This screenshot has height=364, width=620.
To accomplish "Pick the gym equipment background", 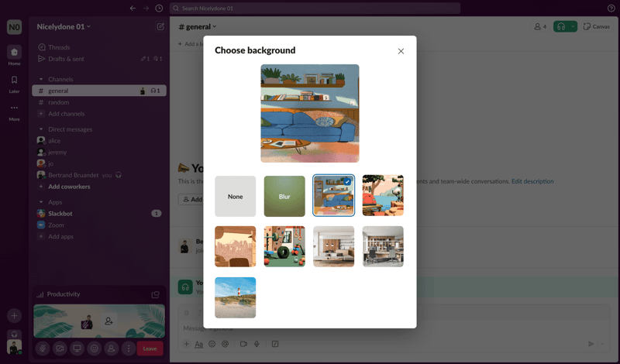I will click(284, 246).
